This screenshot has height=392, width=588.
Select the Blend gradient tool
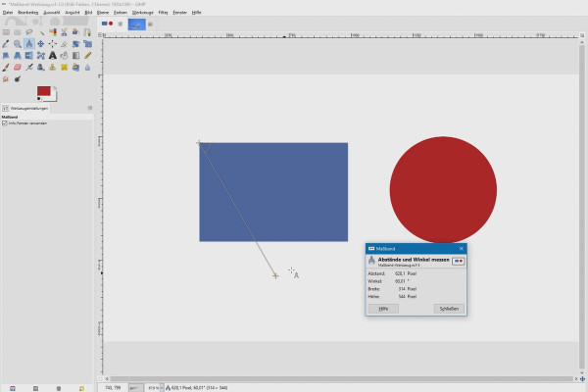(75, 56)
